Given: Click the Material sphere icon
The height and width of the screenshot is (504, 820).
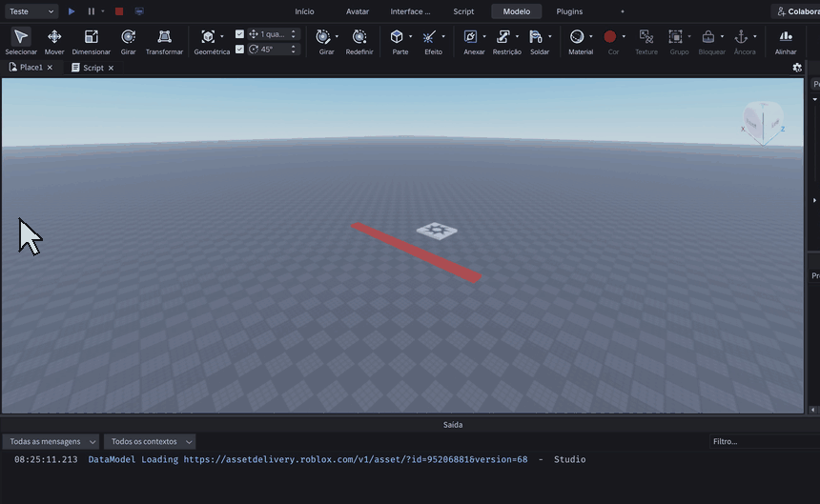Looking at the screenshot, I should coord(577,36).
